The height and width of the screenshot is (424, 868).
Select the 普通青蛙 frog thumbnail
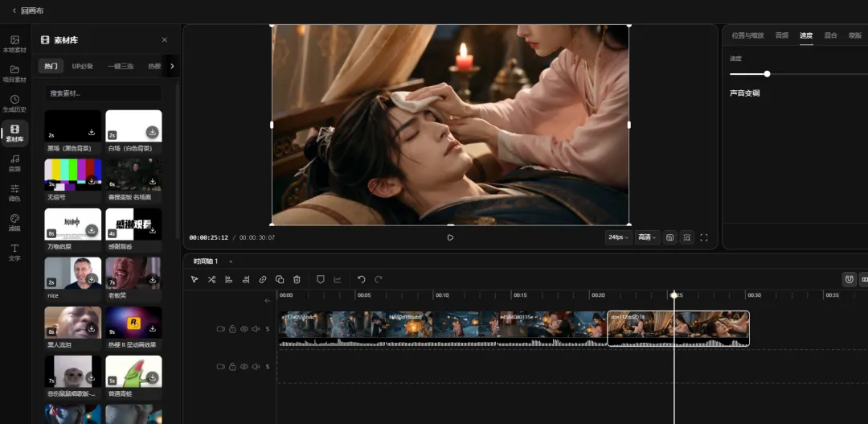click(134, 371)
